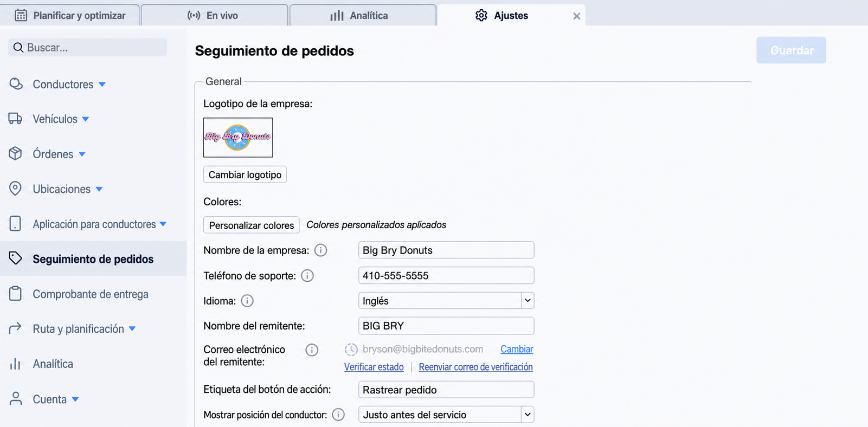Click the box icon next to Órdenes
This screenshot has width=868, height=427.
[15, 153]
